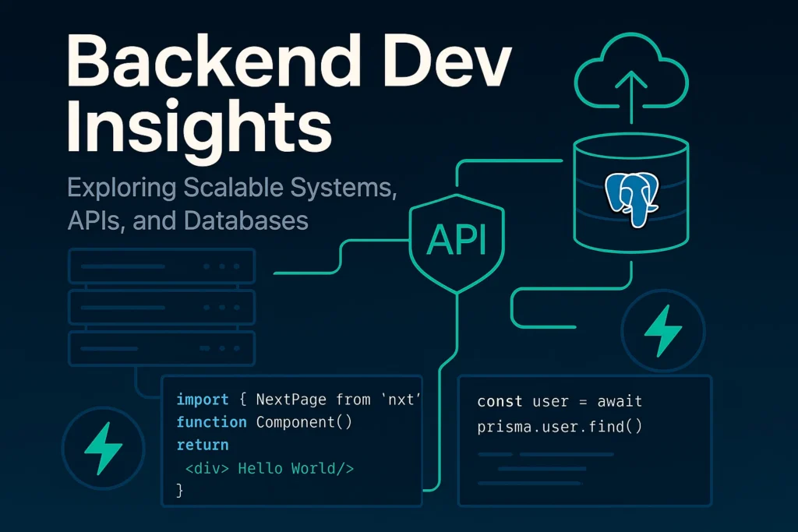This screenshot has height=532, width=798.
Task: Click the API shield badge
Action: tap(457, 244)
